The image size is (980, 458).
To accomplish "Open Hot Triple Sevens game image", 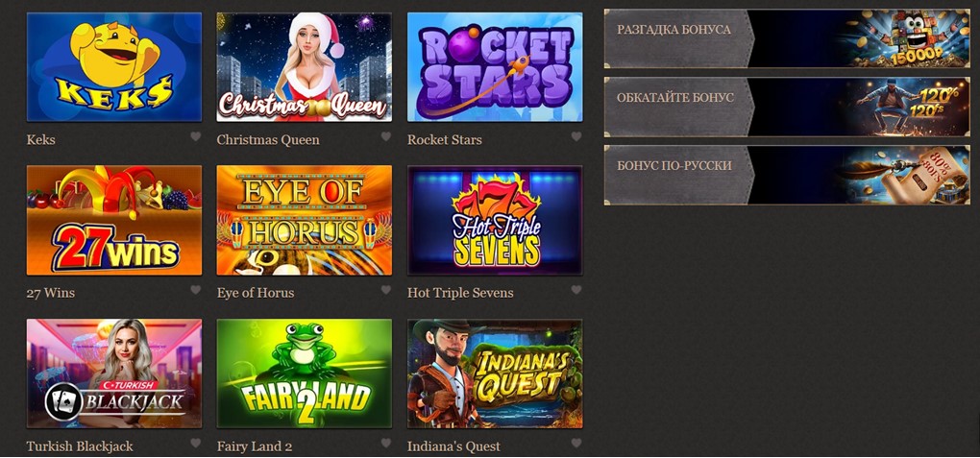I will point(495,220).
